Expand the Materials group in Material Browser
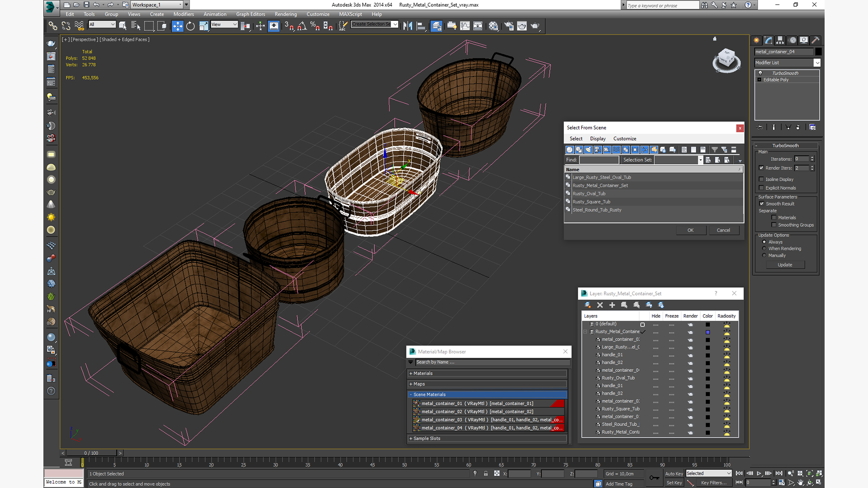This screenshot has width=868, height=488. coord(487,373)
